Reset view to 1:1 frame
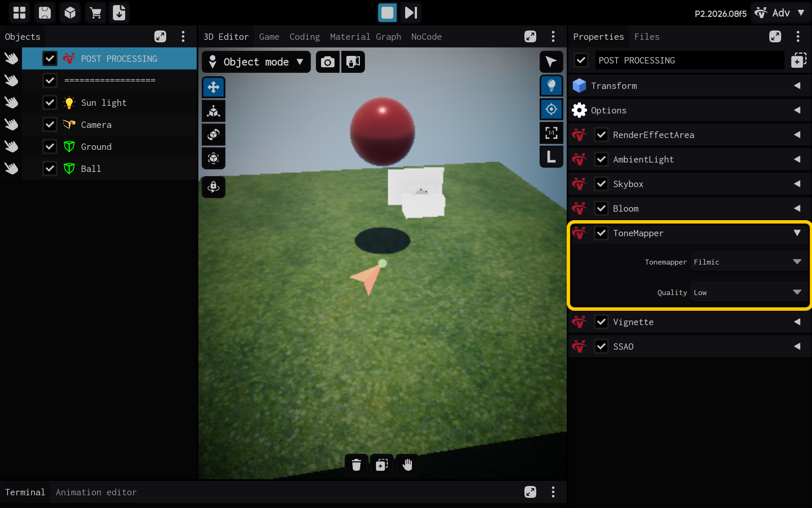Image resolution: width=812 pixels, height=508 pixels. (551, 133)
